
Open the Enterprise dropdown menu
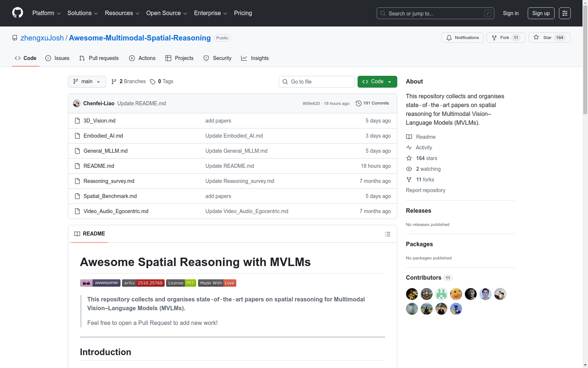coord(211,13)
